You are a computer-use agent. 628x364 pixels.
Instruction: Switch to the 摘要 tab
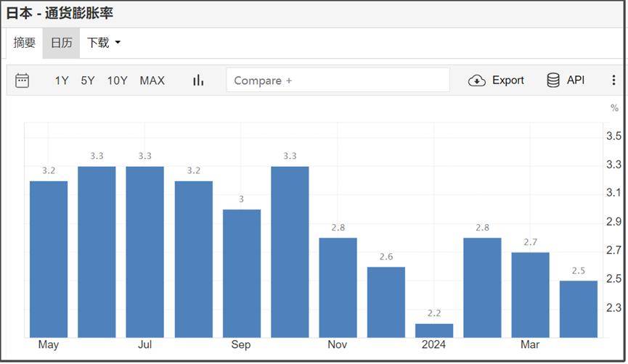point(25,42)
